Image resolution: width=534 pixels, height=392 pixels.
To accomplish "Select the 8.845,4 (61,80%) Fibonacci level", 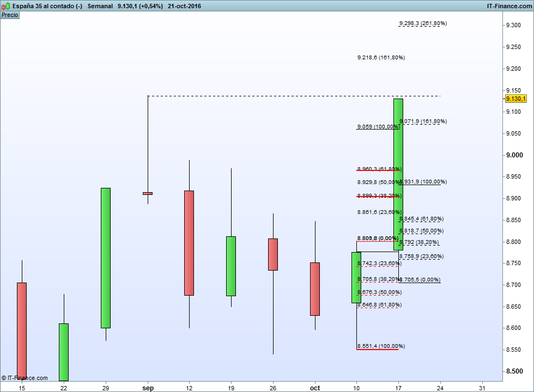I will pyautogui.click(x=421, y=219).
